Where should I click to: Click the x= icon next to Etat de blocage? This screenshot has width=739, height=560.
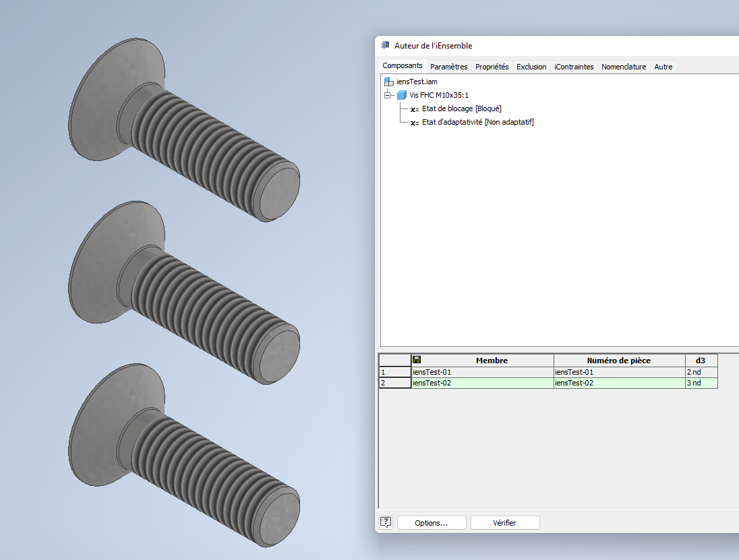(413, 108)
